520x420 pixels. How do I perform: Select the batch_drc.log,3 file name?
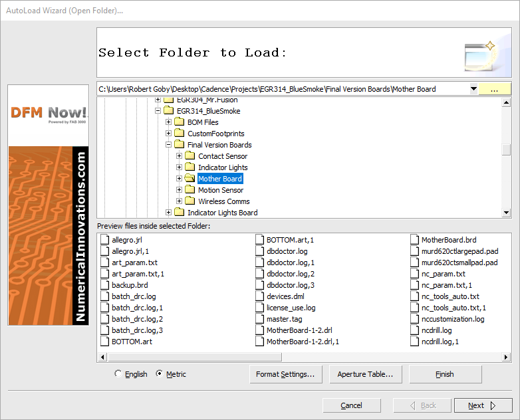click(137, 330)
